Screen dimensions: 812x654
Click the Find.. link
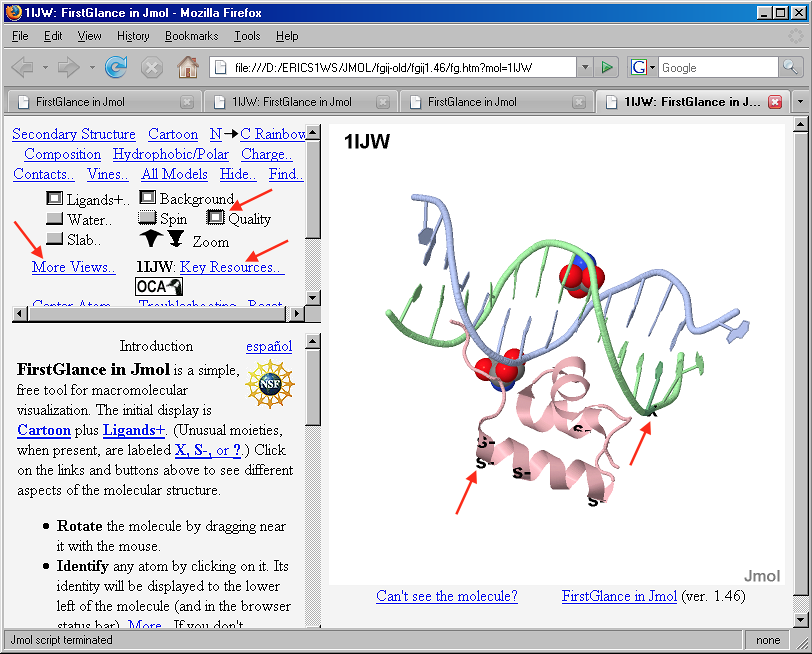286,174
